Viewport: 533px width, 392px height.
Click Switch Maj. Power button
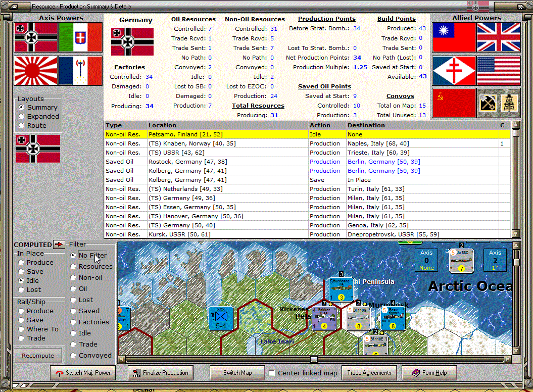[83, 373]
